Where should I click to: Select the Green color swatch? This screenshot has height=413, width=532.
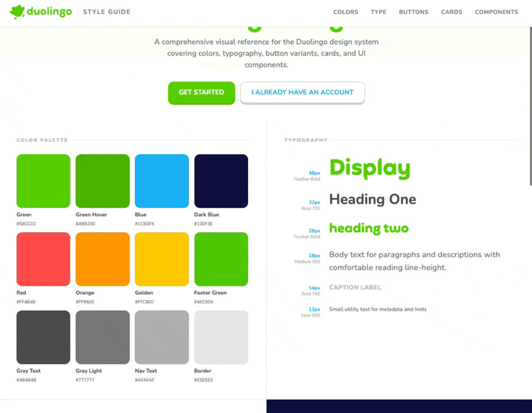pyautogui.click(x=43, y=181)
